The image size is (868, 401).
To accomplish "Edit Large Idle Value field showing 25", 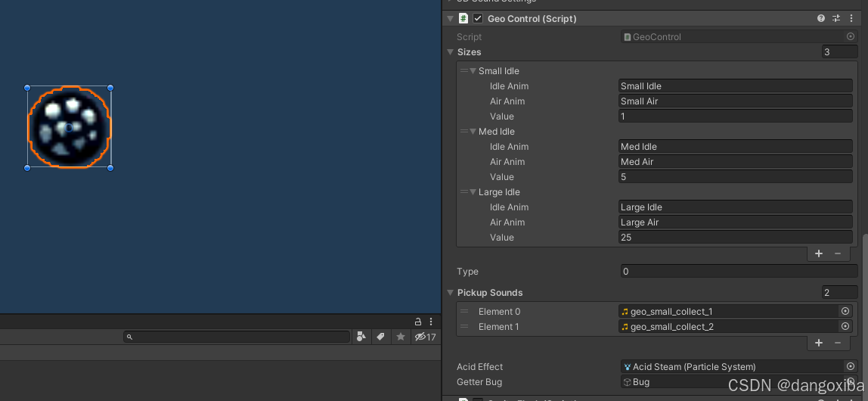I will pyautogui.click(x=735, y=237).
